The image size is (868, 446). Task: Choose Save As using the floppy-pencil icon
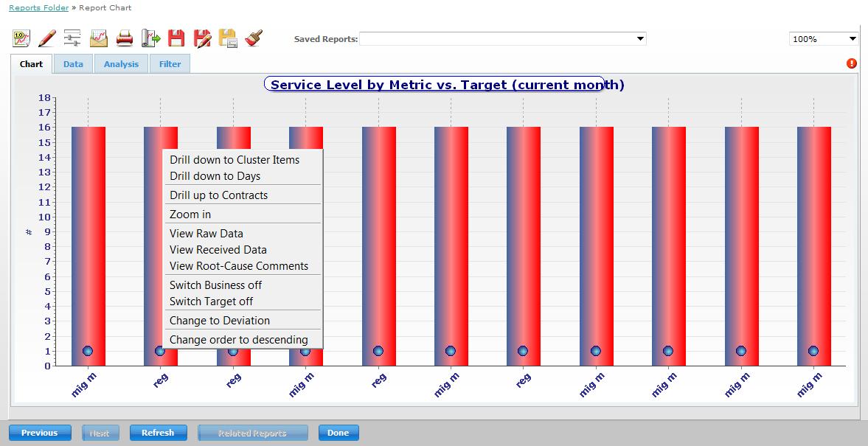202,37
